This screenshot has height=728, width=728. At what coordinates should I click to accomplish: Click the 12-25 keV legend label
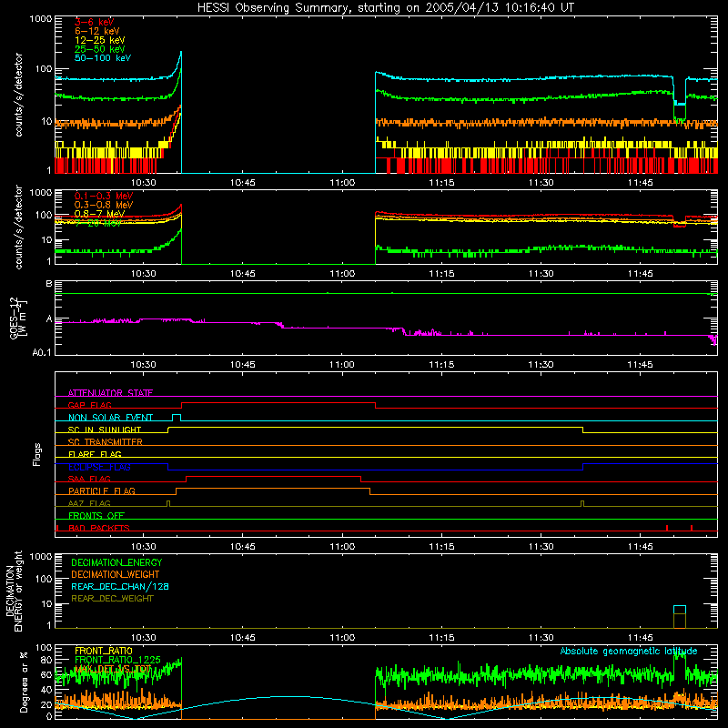click(100, 40)
